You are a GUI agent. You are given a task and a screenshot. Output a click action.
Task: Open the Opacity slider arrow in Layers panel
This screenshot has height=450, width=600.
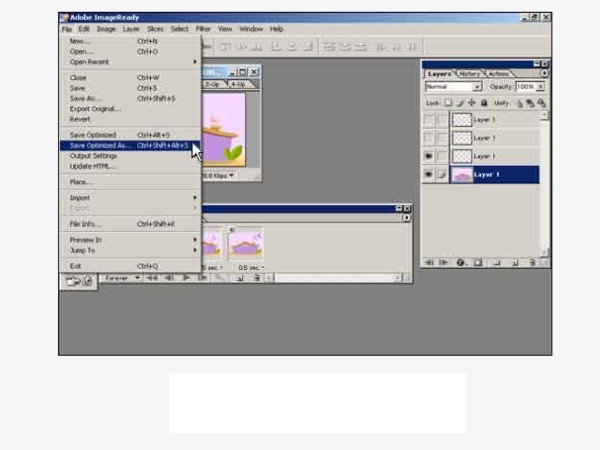pyautogui.click(x=540, y=87)
